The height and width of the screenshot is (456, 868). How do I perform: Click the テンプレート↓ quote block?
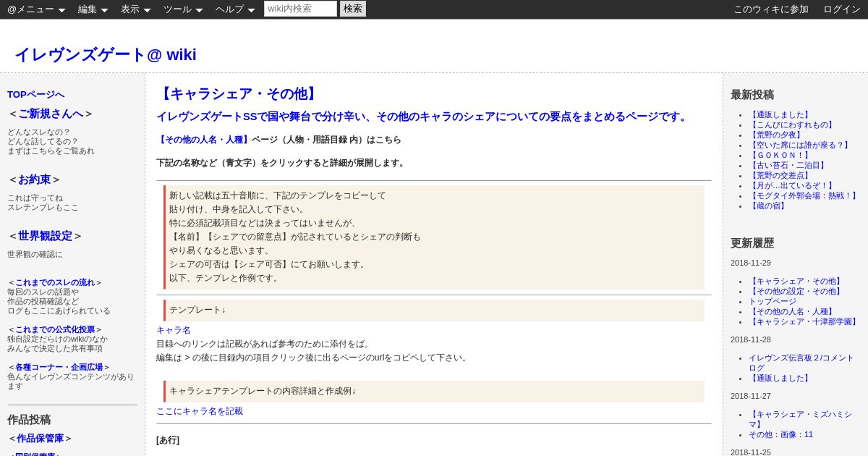tap(434, 310)
